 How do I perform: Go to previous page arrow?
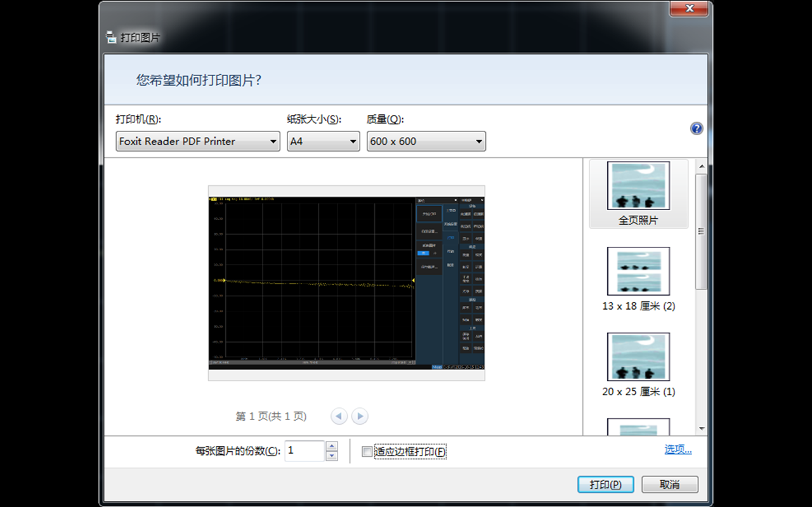point(339,416)
